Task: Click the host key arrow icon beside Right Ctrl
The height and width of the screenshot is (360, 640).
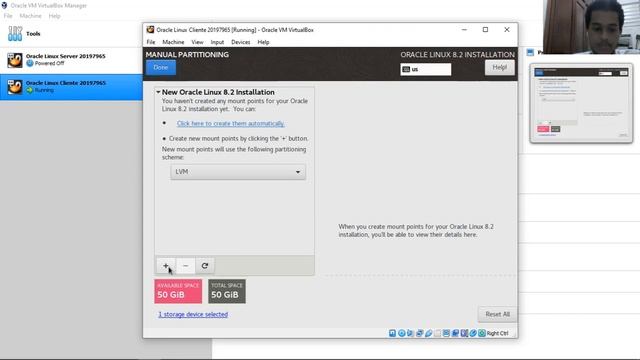Action: pos(482,333)
